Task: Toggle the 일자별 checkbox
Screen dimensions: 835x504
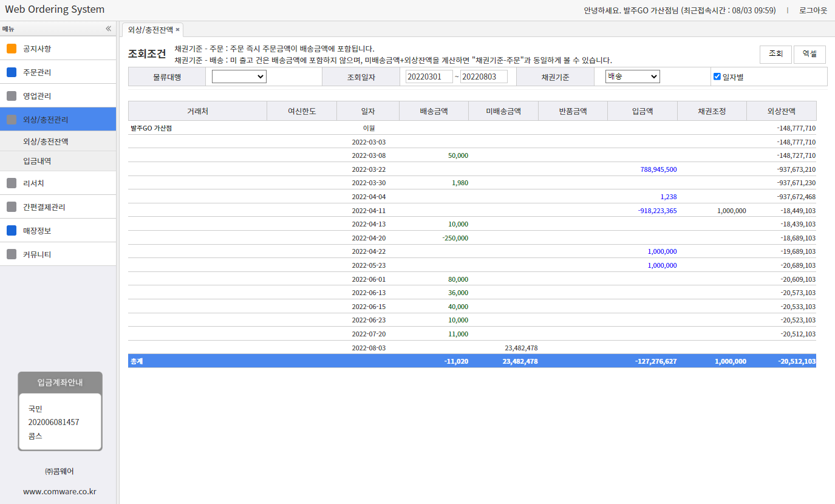Action: 717,77
